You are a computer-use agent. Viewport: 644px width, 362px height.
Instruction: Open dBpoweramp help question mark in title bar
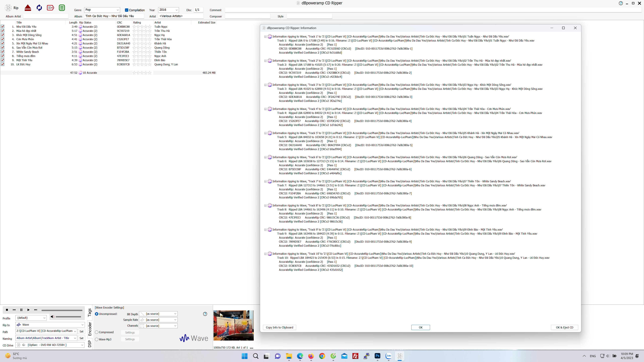[621, 3]
